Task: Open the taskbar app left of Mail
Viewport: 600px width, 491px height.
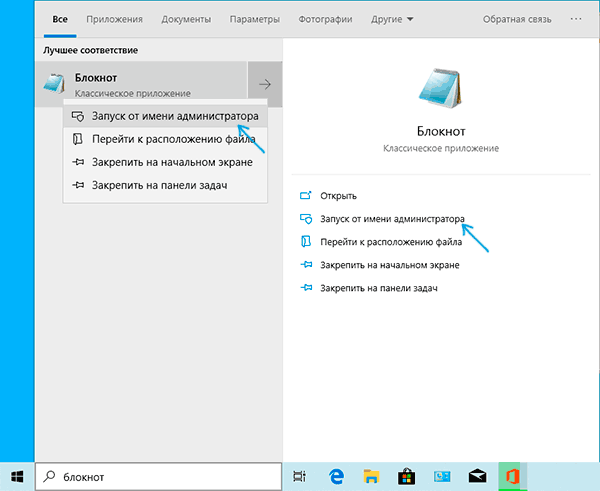Action: (442, 477)
